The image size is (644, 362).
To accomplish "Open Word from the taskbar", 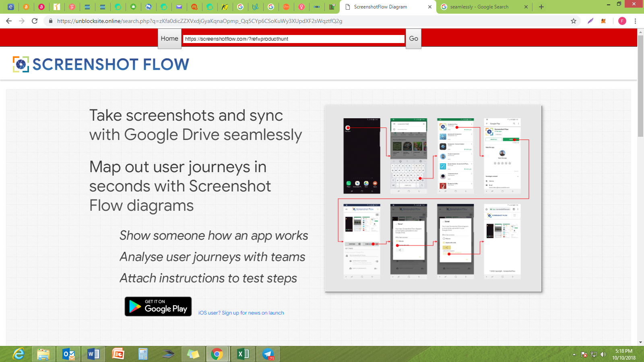I will [93, 354].
